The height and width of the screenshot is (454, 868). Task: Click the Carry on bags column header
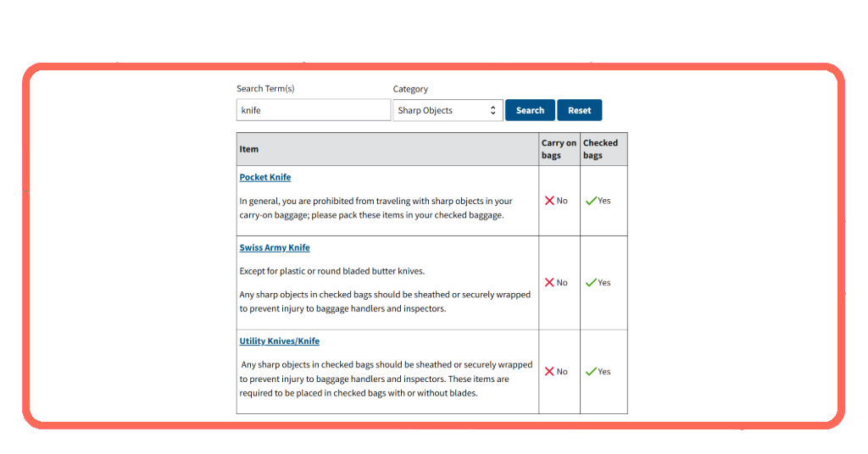click(x=559, y=149)
